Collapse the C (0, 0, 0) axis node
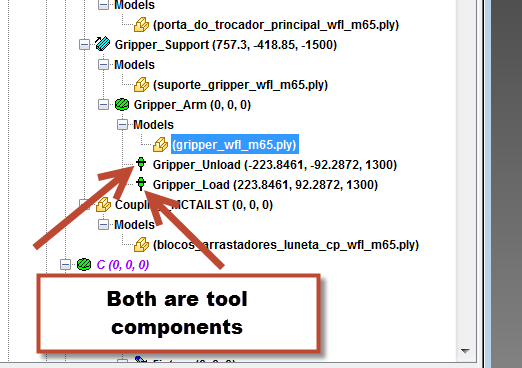Viewport: 522px width, 368px height. click(x=65, y=265)
